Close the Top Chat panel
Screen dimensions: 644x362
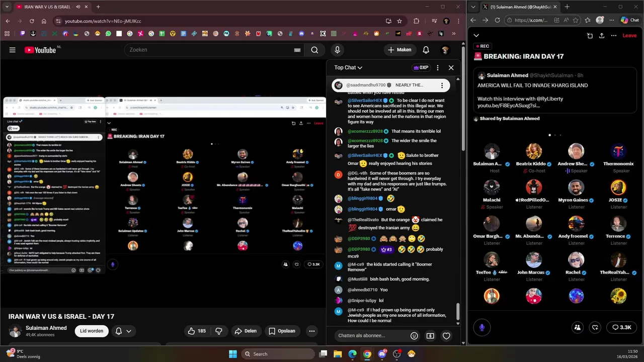(451, 67)
